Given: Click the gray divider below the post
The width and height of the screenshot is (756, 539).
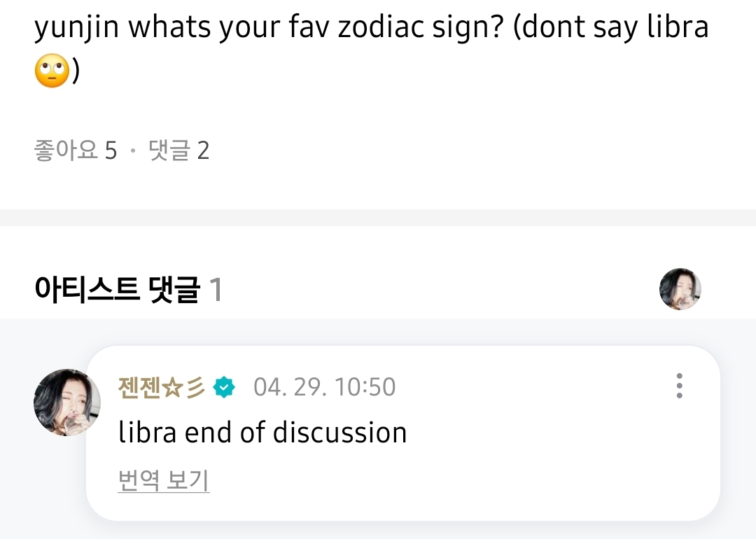Looking at the screenshot, I should point(378,217).
